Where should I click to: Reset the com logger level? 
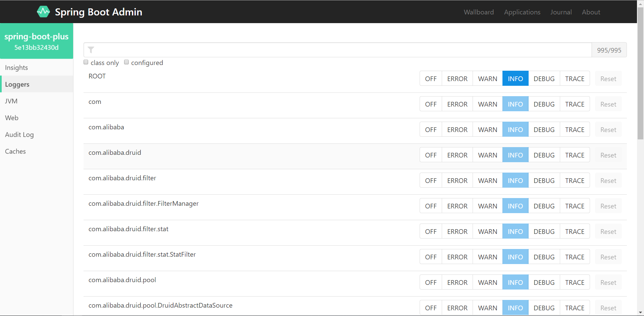608,104
